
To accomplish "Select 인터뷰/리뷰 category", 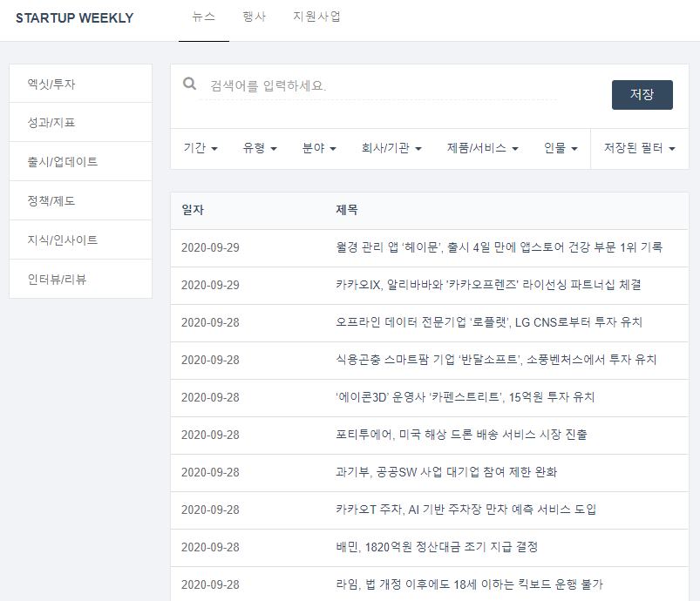I will click(81, 280).
